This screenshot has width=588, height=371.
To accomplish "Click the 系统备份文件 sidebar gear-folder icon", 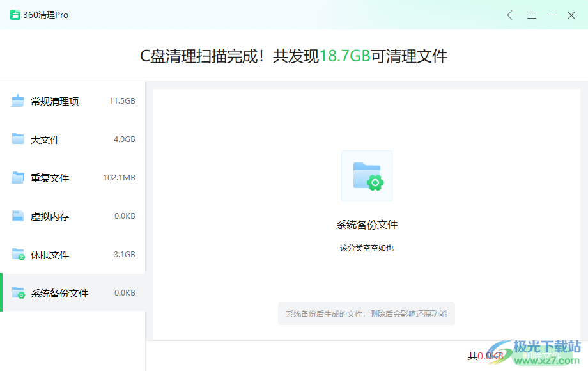I will tap(18, 293).
